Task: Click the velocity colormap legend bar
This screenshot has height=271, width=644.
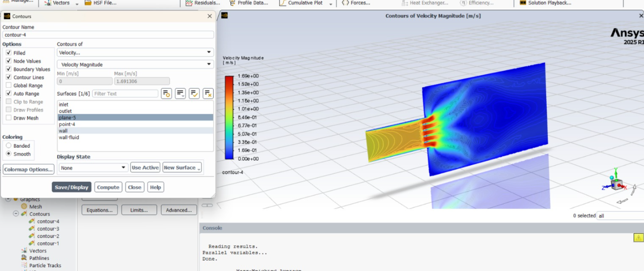Action: [229, 117]
